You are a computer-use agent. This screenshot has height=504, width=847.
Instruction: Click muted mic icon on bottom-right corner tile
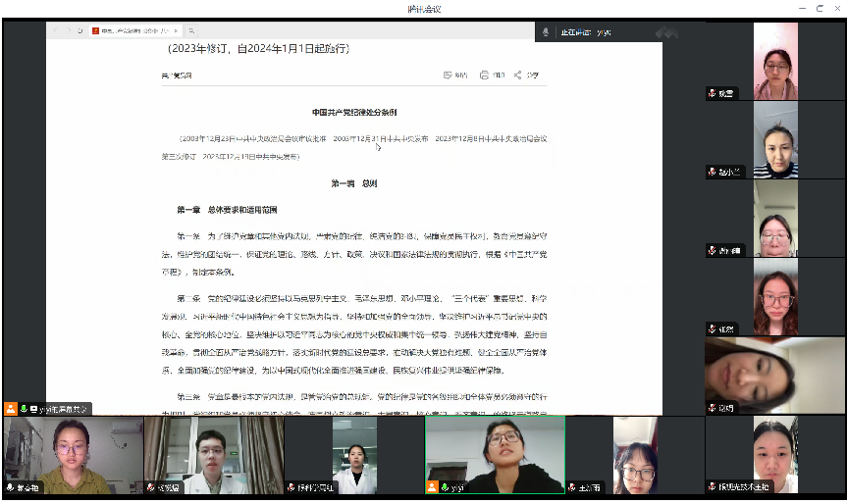pyautogui.click(x=712, y=486)
